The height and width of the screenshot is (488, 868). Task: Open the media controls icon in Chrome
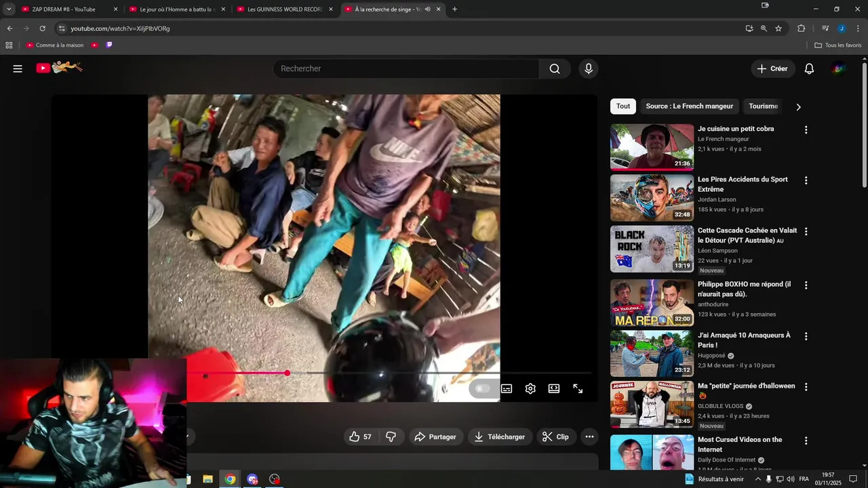(x=825, y=28)
